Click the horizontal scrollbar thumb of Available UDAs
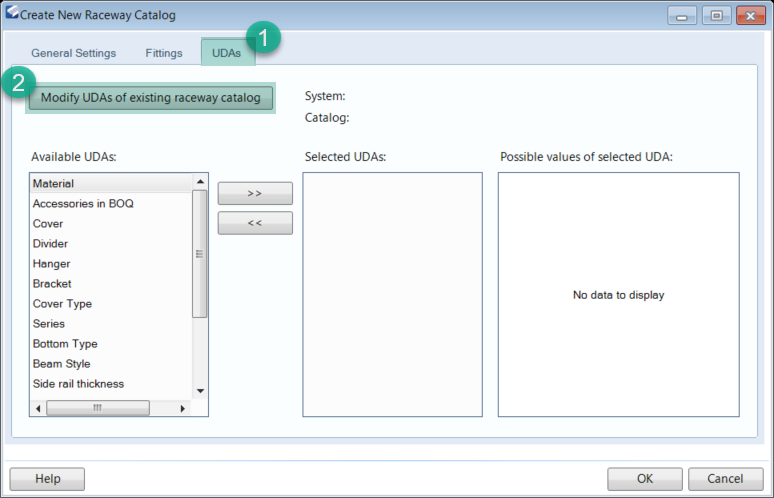Image resolution: width=774 pixels, height=498 pixels. 98,408
